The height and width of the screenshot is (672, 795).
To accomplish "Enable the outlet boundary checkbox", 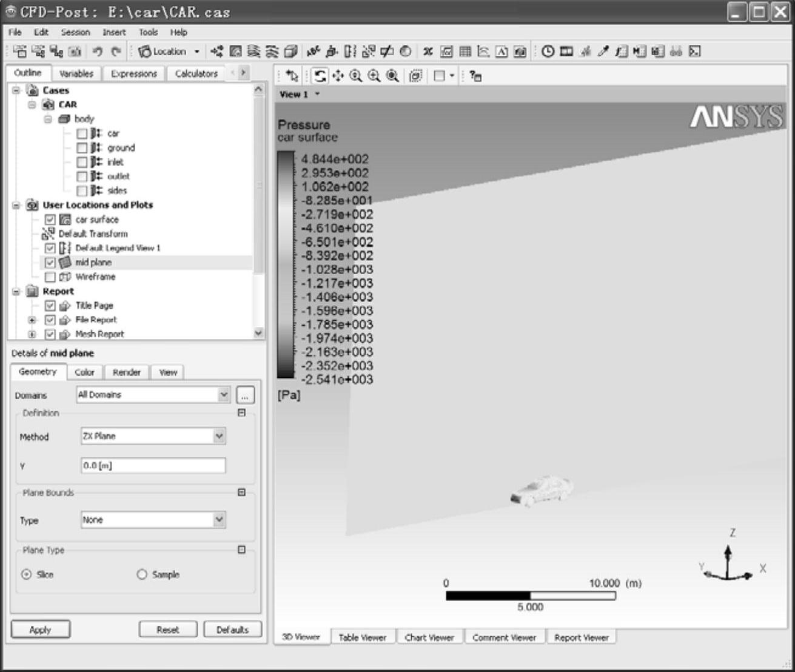I will pos(82,176).
